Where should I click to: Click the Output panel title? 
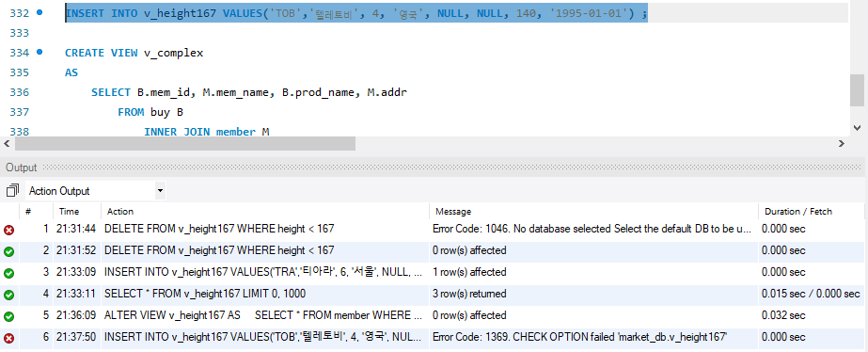(x=21, y=168)
